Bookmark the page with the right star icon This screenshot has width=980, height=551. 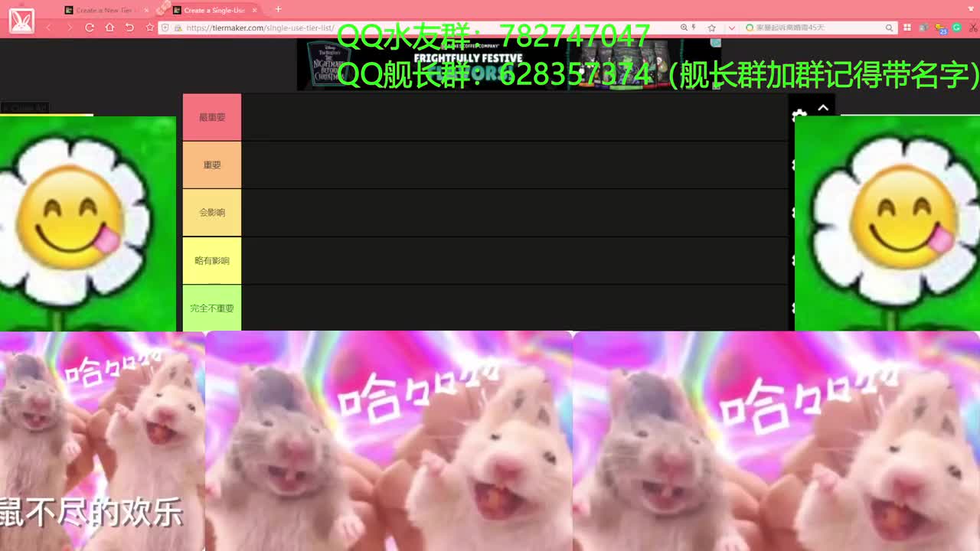(x=712, y=28)
